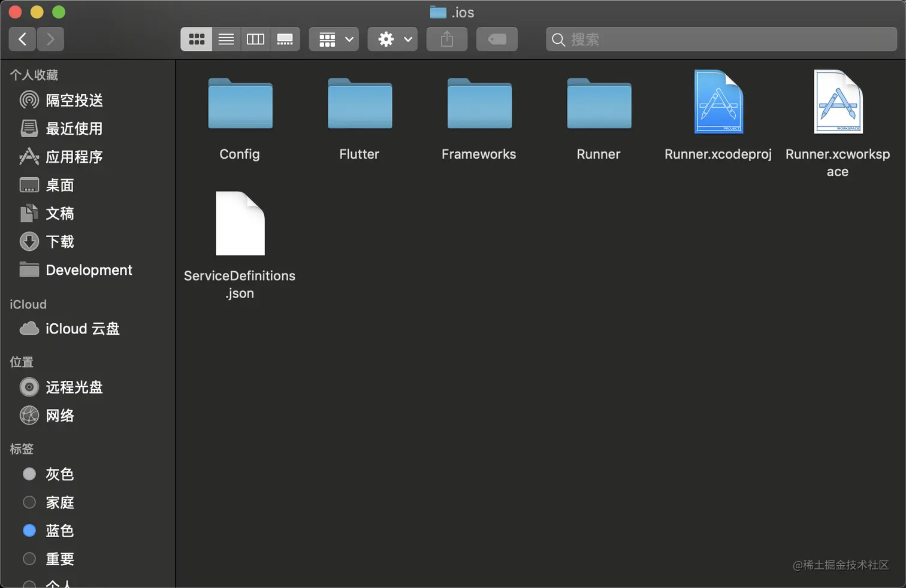This screenshot has width=906, height=588.
Task: Click the 桌面 desktop icon
Action: (29, 185)
